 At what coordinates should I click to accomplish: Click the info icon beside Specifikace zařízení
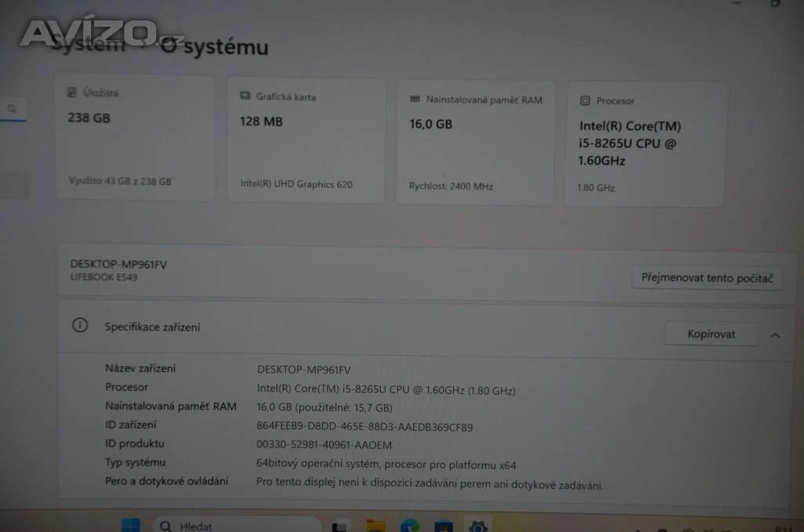(80, 325)
